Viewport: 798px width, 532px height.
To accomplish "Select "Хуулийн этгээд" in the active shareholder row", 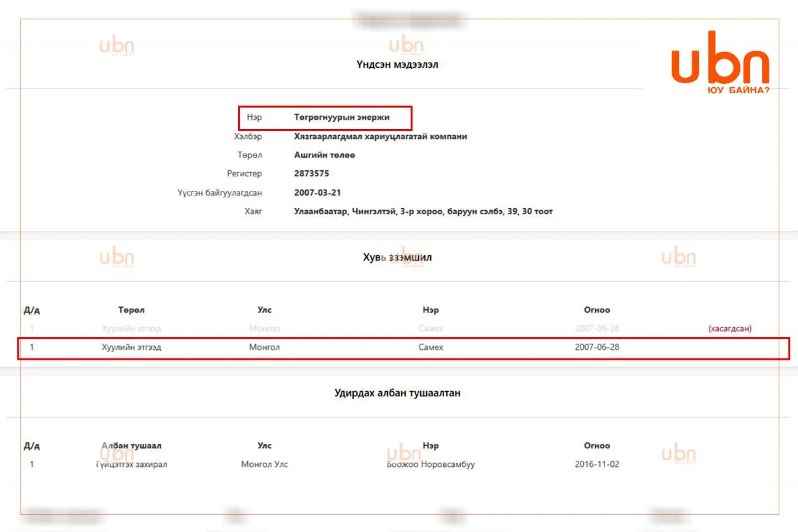I will tap(132, 347).
